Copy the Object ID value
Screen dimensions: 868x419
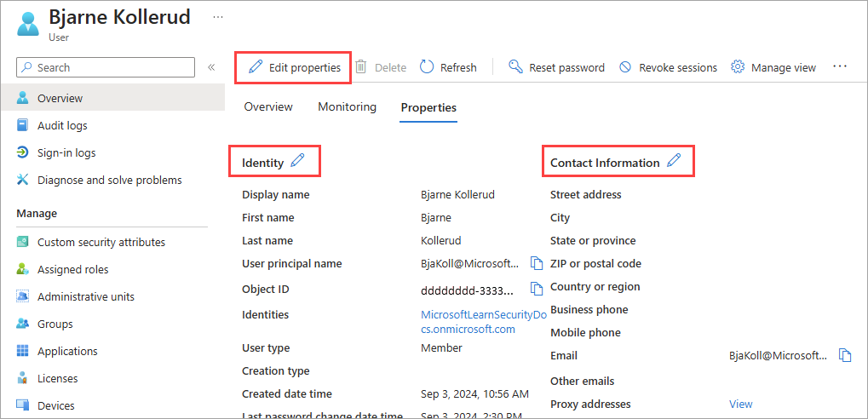click(537, 288)
